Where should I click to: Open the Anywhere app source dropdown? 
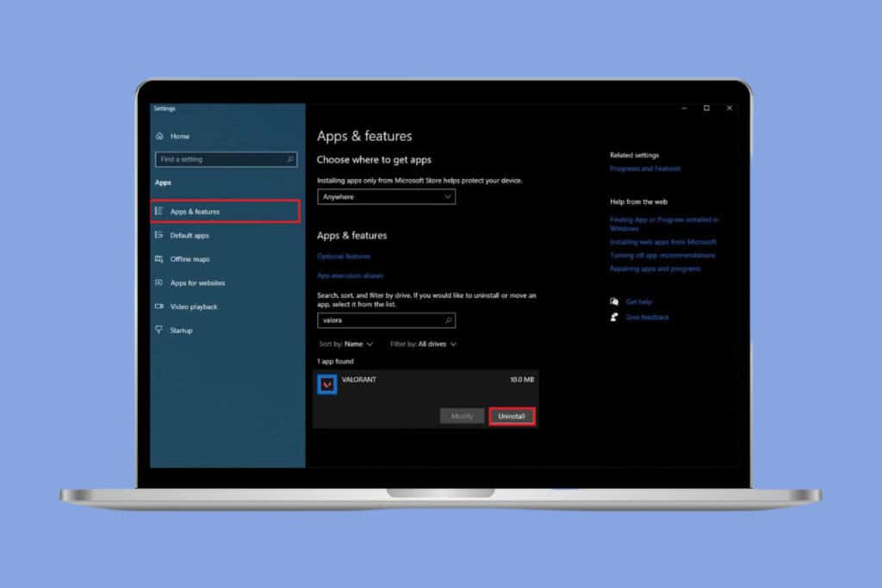(x=387, y=197)
